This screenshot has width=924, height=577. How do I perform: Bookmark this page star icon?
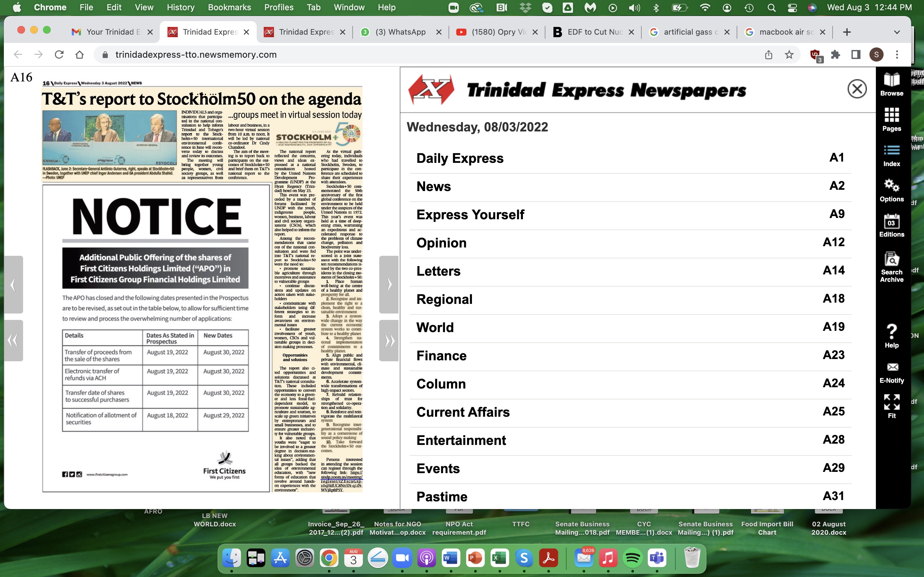(x=789, y=54)
